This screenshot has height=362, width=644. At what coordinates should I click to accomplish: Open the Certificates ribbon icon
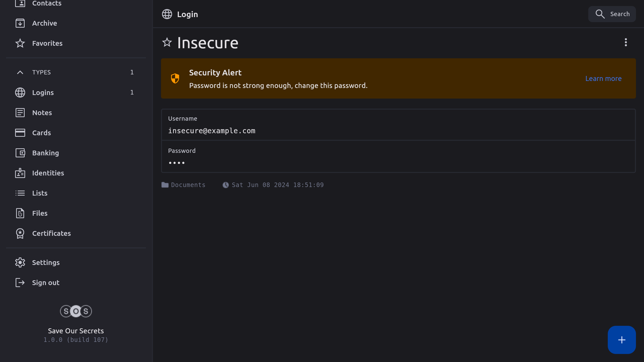coord(20,233)
